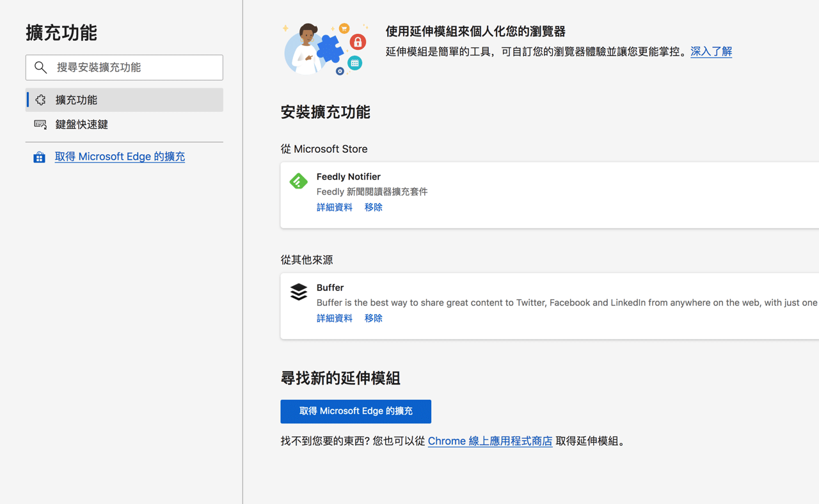Click the Feedly Notifier title text
The width and height of the screenshot is (819, 504).
[349, 177]
